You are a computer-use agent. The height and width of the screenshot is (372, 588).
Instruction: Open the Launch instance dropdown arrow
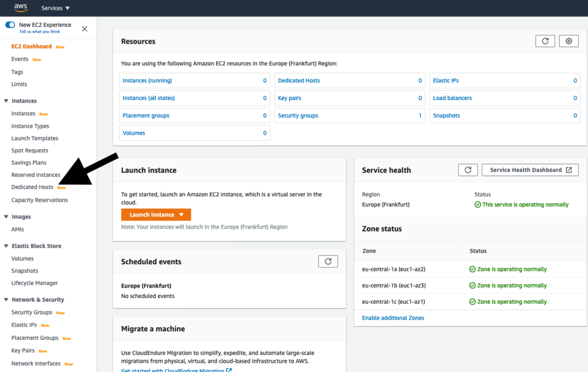point(181,215)
